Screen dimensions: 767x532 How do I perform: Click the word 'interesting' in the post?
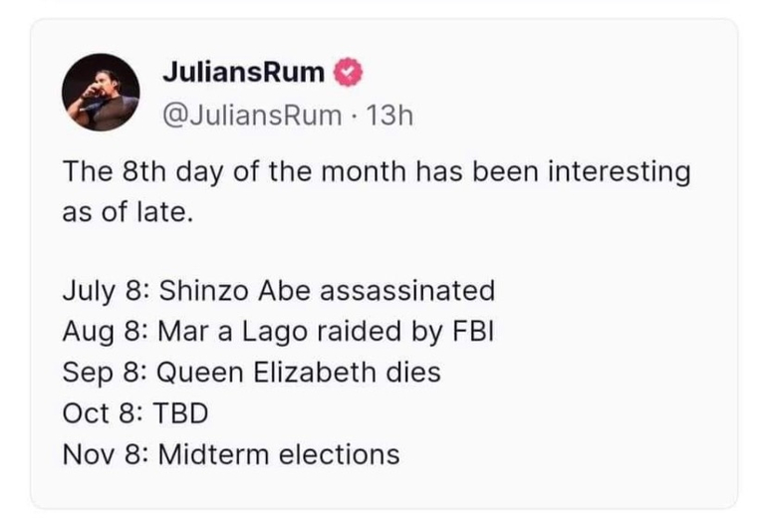(623, 172)
